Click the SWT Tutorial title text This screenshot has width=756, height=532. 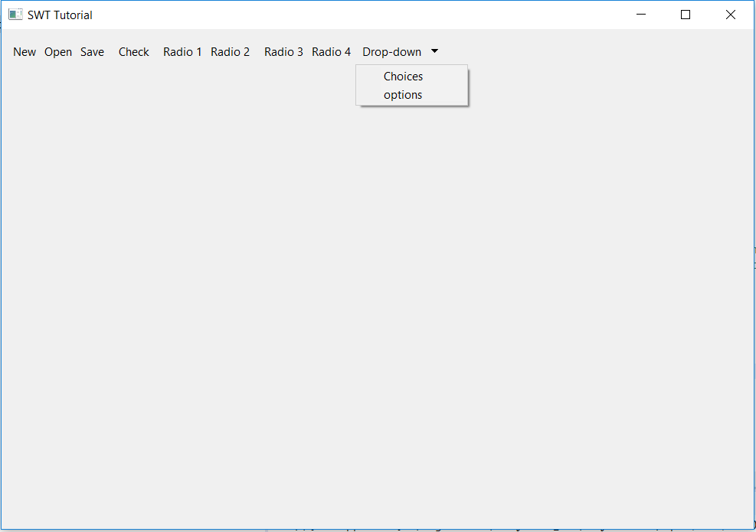[x=58, y=15]
